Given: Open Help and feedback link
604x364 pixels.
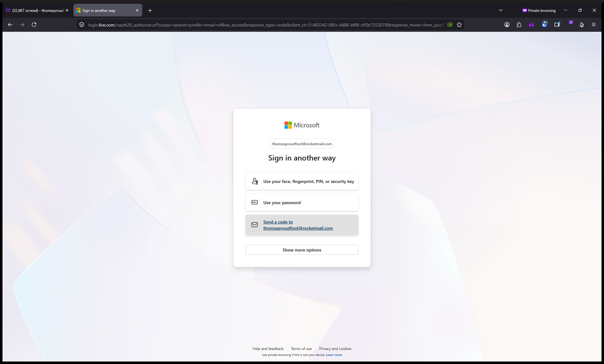Looking at the screenshot, I should pyautogui.click(x=268, y=349).
